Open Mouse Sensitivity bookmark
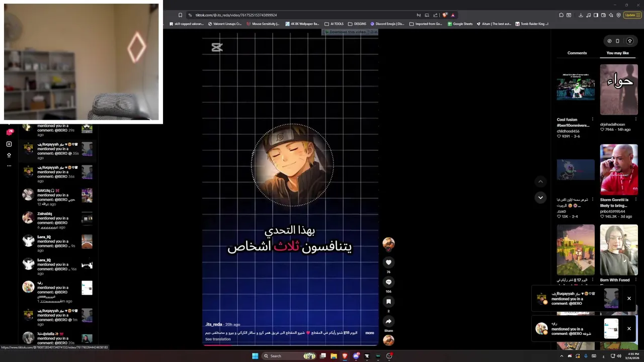 263,24
